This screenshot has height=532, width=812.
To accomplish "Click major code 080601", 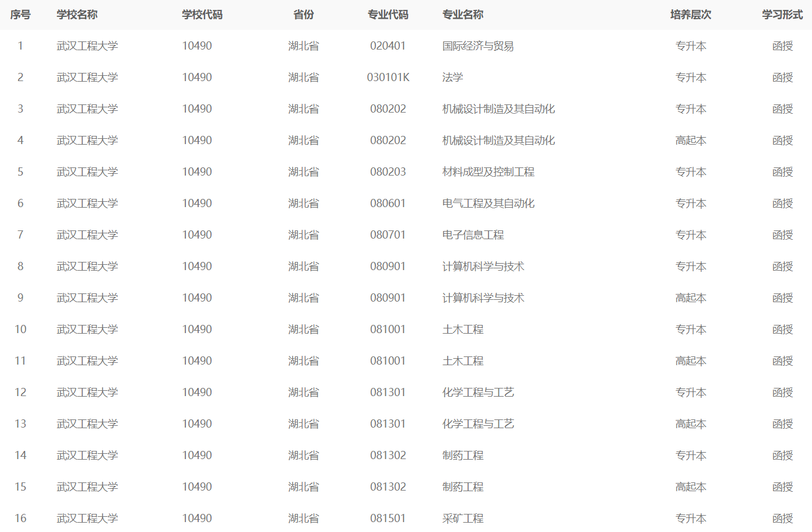I will tap(388, 204).
